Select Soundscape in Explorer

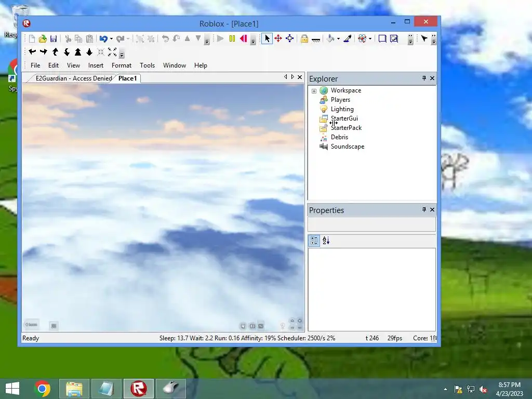point(348,147)
